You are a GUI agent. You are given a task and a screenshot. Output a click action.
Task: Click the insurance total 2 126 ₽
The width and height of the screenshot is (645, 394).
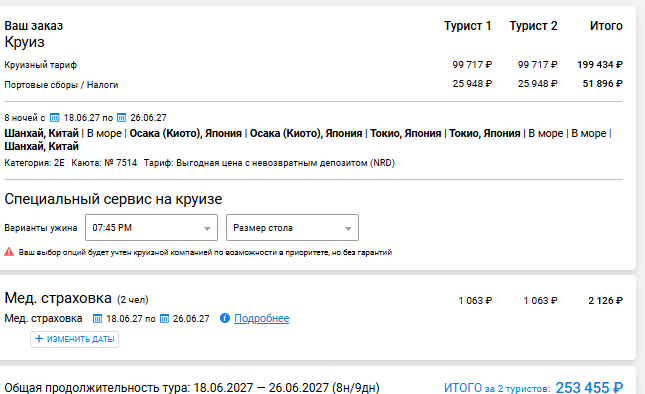pos(605,301)
